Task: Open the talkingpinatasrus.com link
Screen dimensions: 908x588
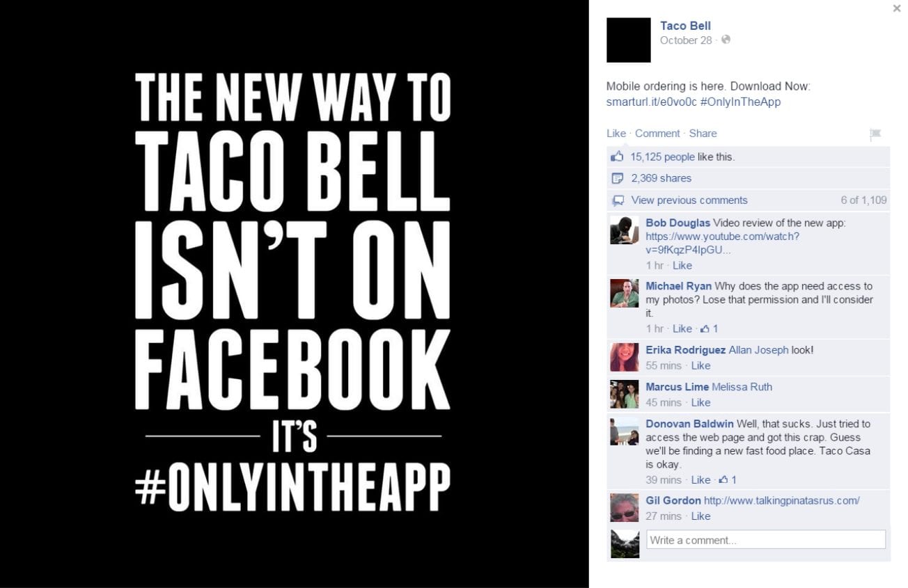Action: pyautogui.click(x=782, y=500)
